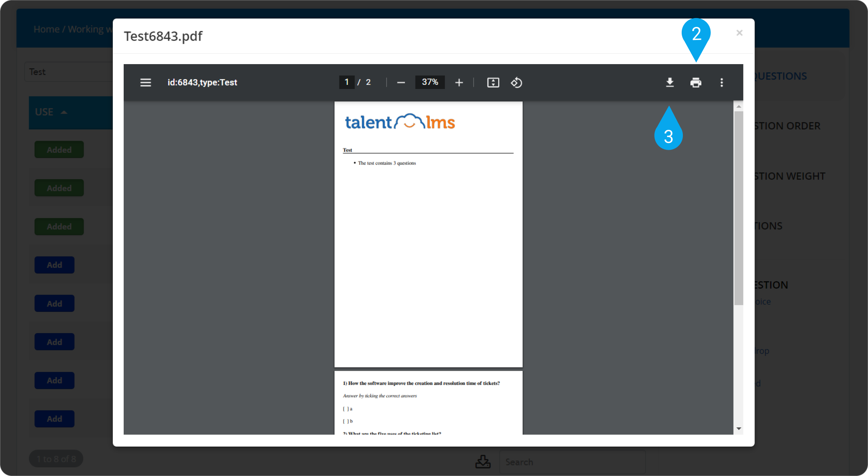This screenshot has width=868, height=476.
Task: Open the PDF viewer more actions menu
Action: (x=721, y=82)
